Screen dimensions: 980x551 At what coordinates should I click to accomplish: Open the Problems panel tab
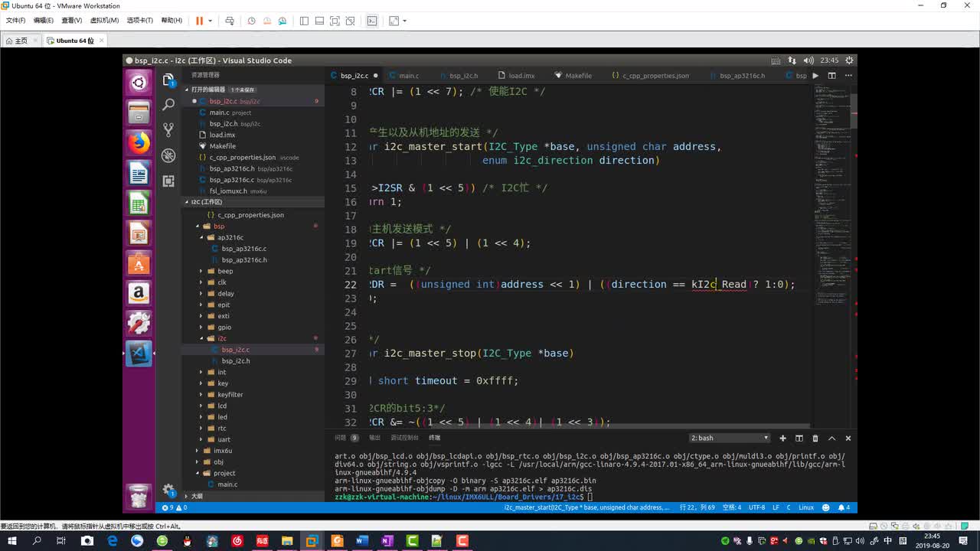346,438
